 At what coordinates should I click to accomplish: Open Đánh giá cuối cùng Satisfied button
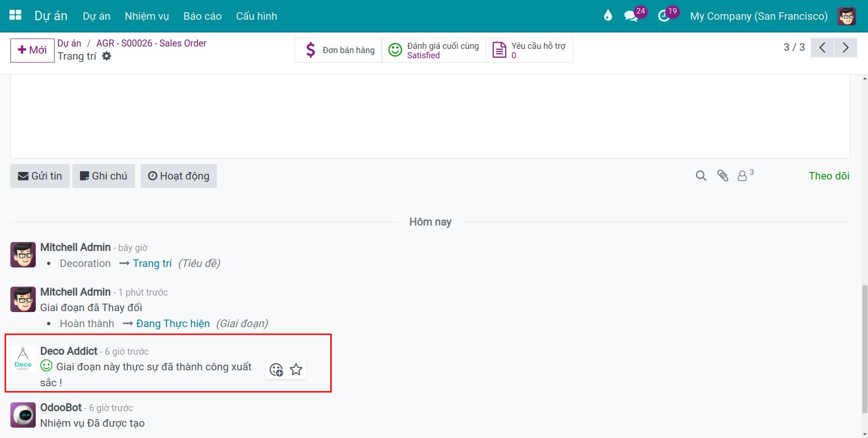(434, 50)
